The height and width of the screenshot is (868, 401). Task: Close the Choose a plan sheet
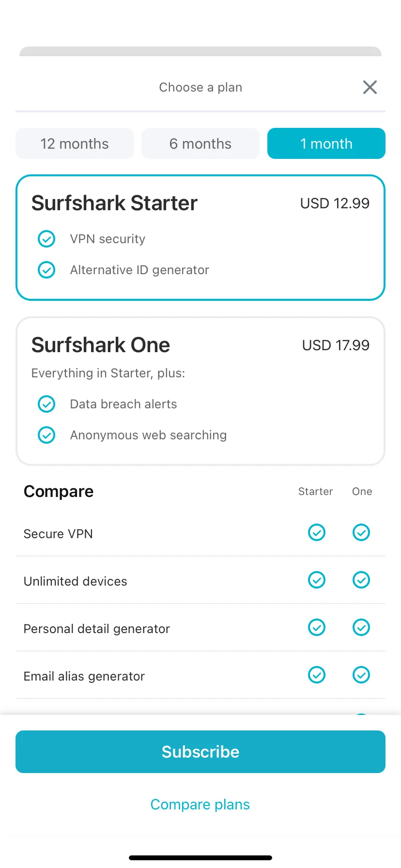[x=370, y=87]
